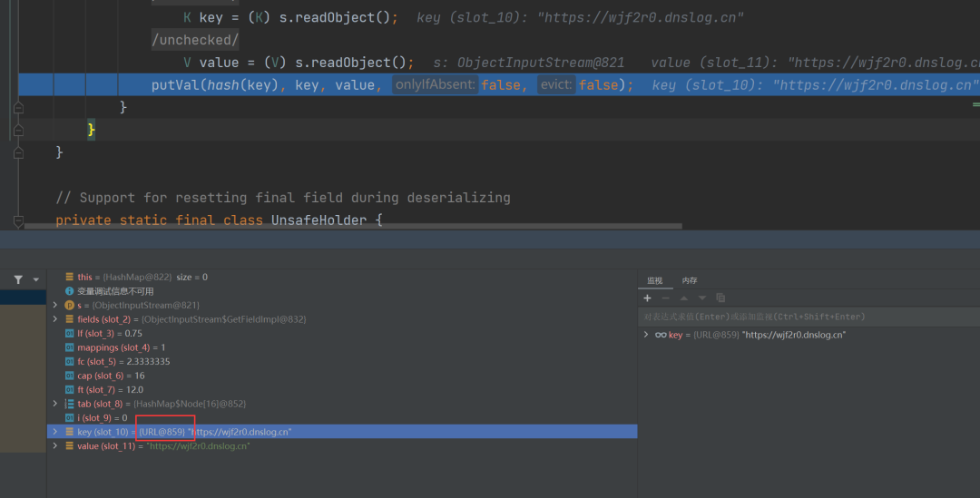Click the editor horizontal scrollbar
Viewport: 980px width, 498px height.
[353, 226]
